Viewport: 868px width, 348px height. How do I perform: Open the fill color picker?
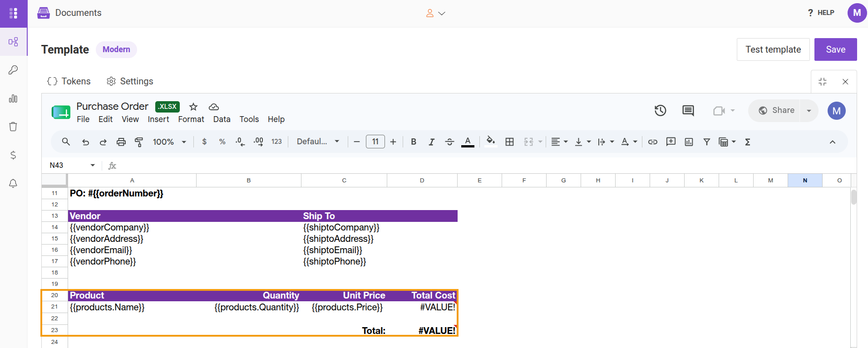click(491, 141)
